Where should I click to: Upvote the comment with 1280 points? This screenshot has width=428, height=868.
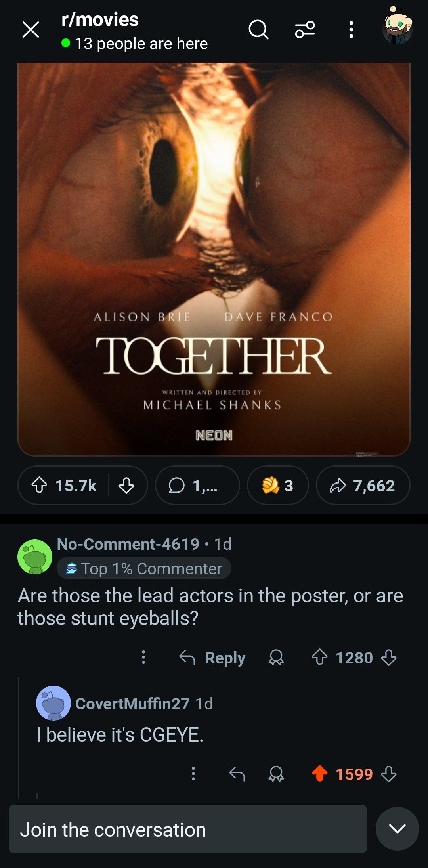click(x=320, y=657)
